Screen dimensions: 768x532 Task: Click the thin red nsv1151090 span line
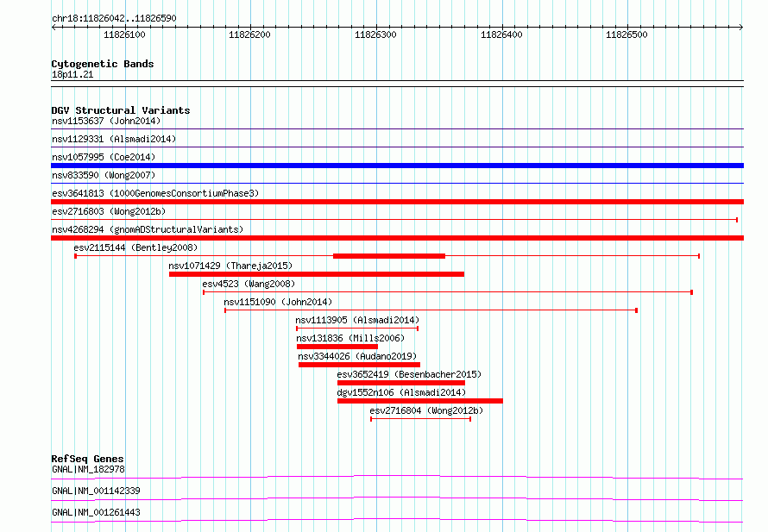pyautogui.click(x=431, y=310)
